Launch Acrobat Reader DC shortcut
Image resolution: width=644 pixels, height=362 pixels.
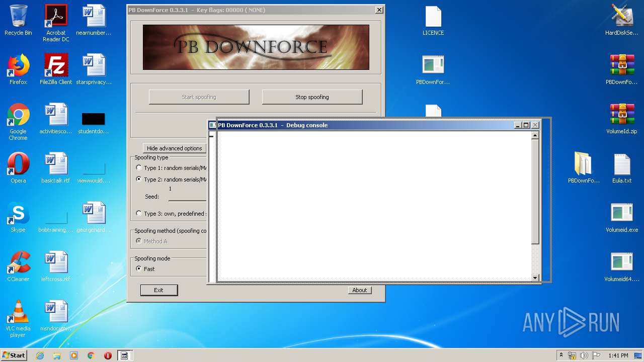(56, 23)
